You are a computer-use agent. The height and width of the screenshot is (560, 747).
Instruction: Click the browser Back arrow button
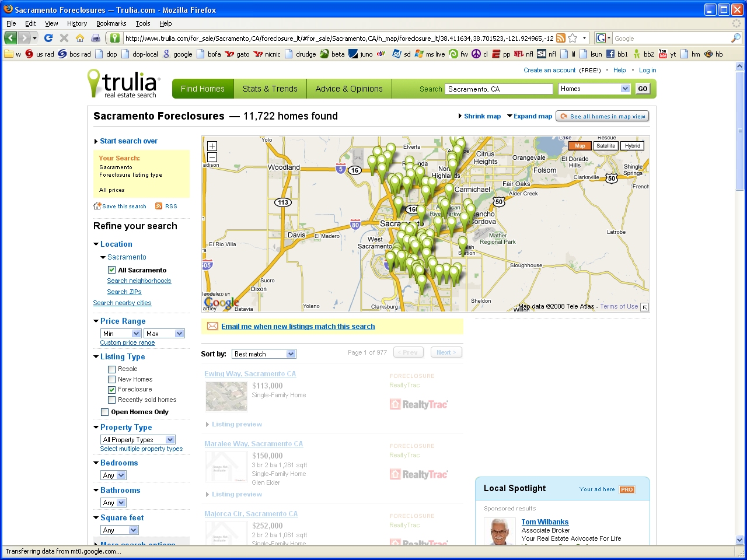coord(11,38)
